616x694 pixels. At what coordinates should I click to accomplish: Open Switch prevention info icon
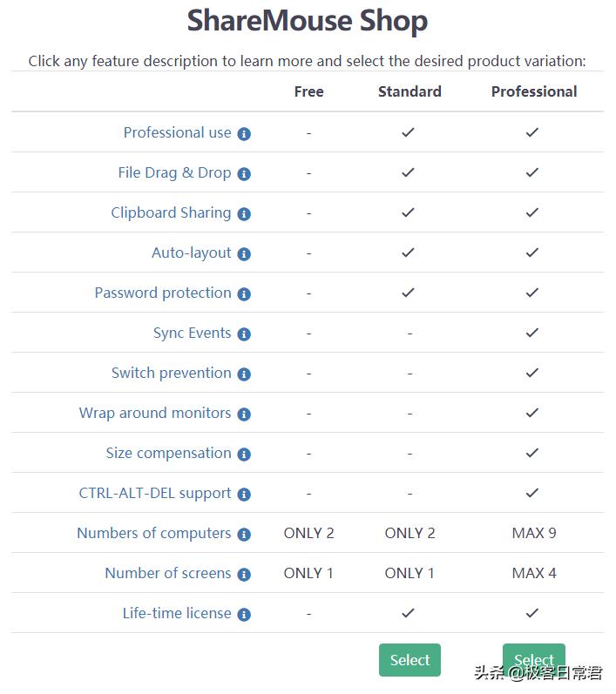[x=244, y=374]
